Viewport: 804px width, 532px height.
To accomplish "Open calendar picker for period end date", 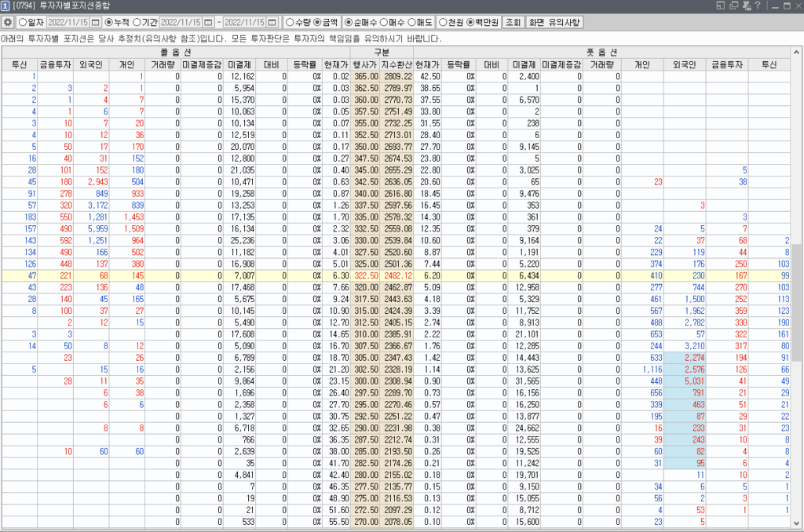I will click(271, 22).
